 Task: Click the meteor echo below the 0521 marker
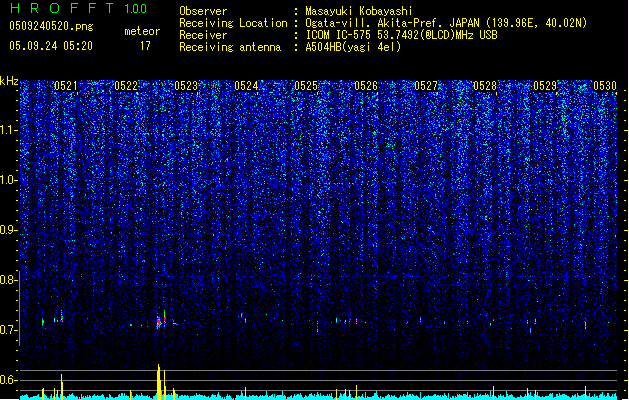[x=61, y=318]
